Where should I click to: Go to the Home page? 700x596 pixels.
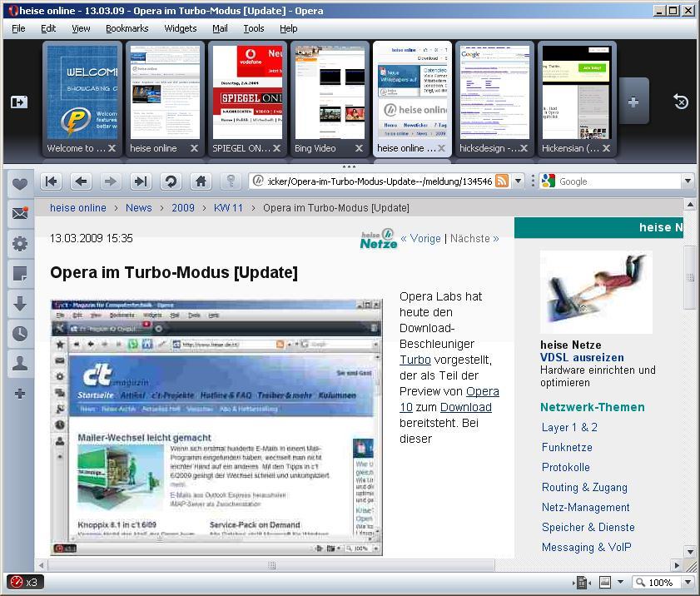pos(201,181)
